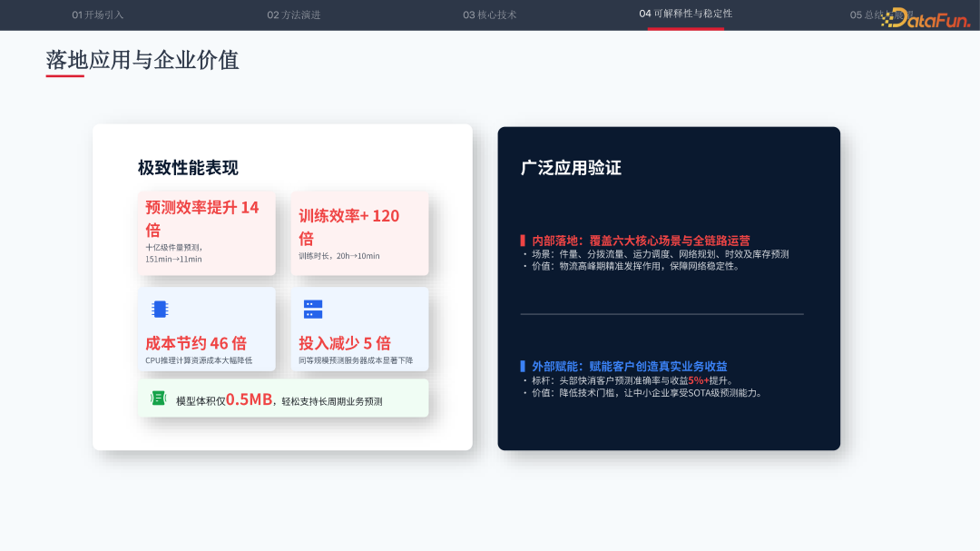Click the blue server icon
Viewport: 980px width, 551px height.
(x=313, y=309)
